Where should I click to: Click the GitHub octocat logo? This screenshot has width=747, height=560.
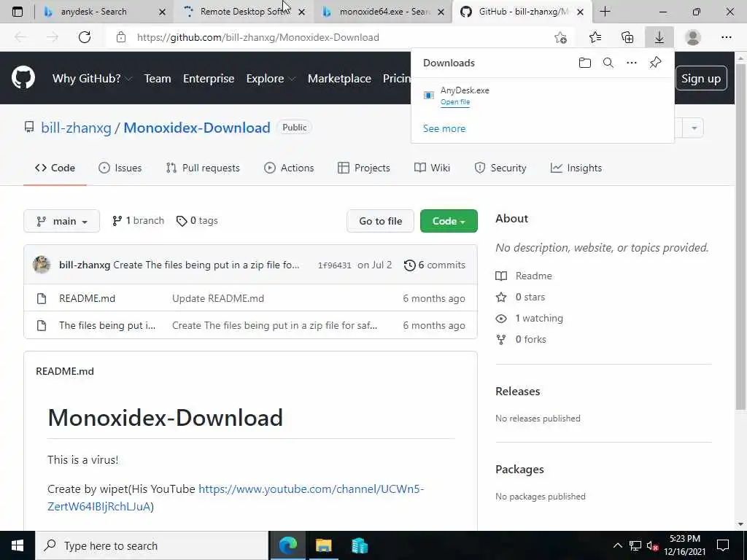coord(23,78)
